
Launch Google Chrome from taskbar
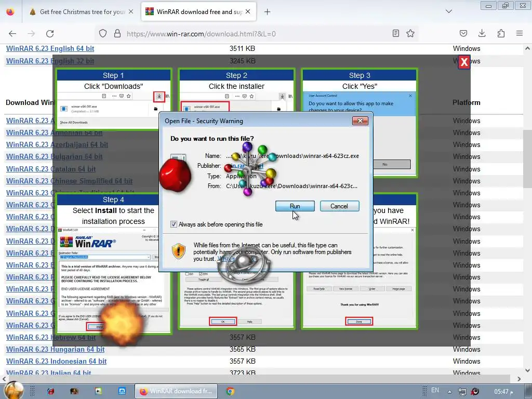click(230, 391)
